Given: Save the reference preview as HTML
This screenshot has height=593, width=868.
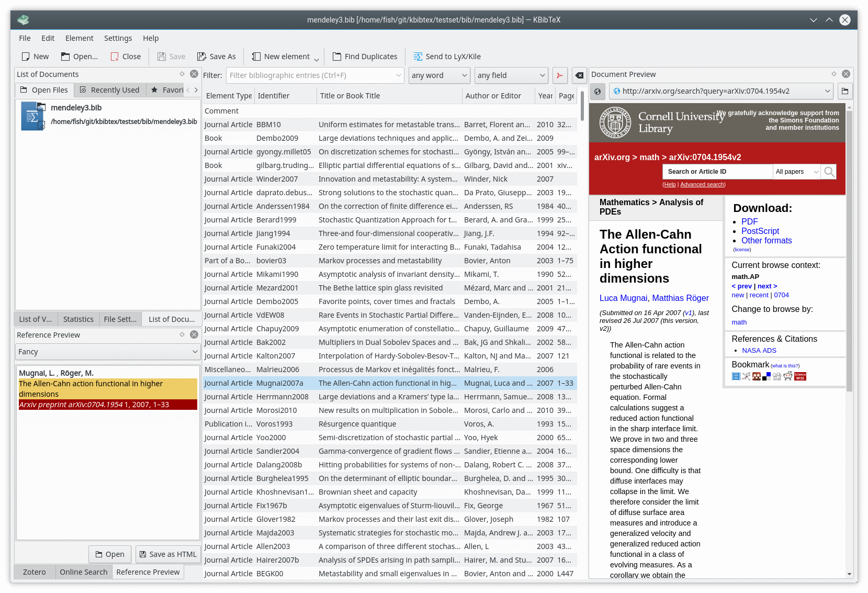Looking at the screenshot, I should coord(167,554).
